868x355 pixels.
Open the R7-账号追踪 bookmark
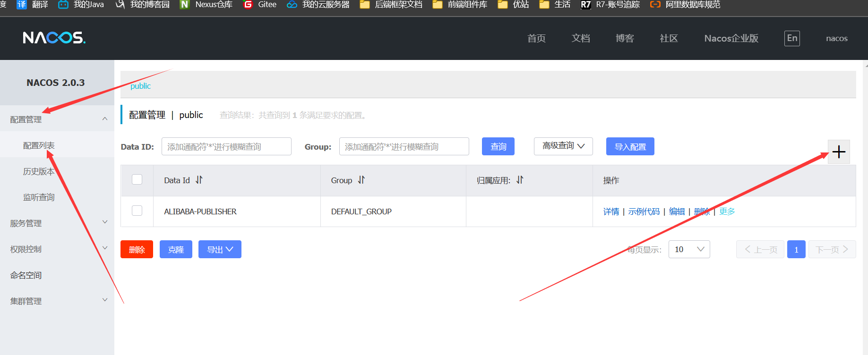pyautogui.click(x=610, y=5)
